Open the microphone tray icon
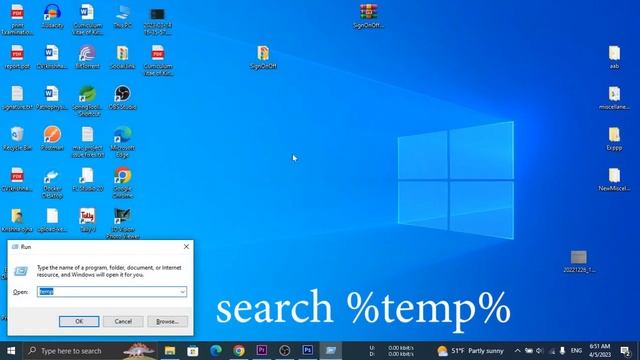The width and height of the screenshot is (640, 360). 562,351
